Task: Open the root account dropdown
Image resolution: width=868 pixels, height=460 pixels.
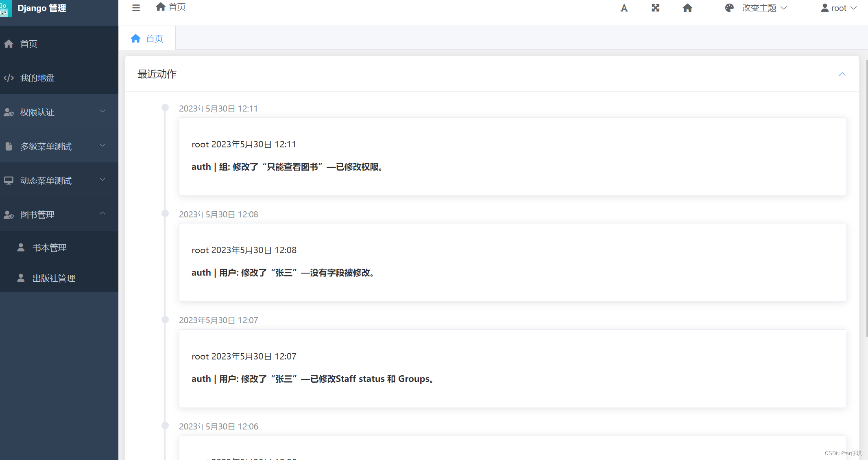Action: click(839, 8)
